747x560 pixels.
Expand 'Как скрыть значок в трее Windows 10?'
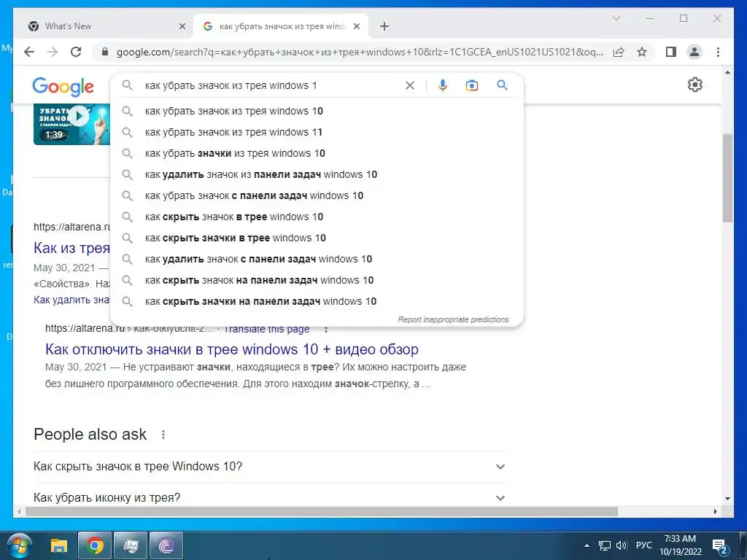271,466
